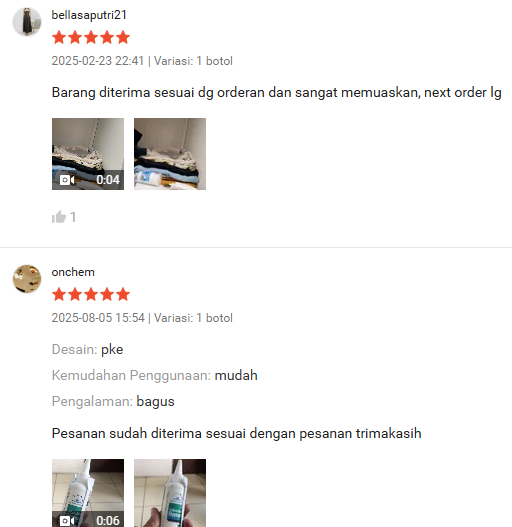The height and width of the screenshot is (527, 512).
Task: Open onchem's profile avatar
Action: pos(27,279)
